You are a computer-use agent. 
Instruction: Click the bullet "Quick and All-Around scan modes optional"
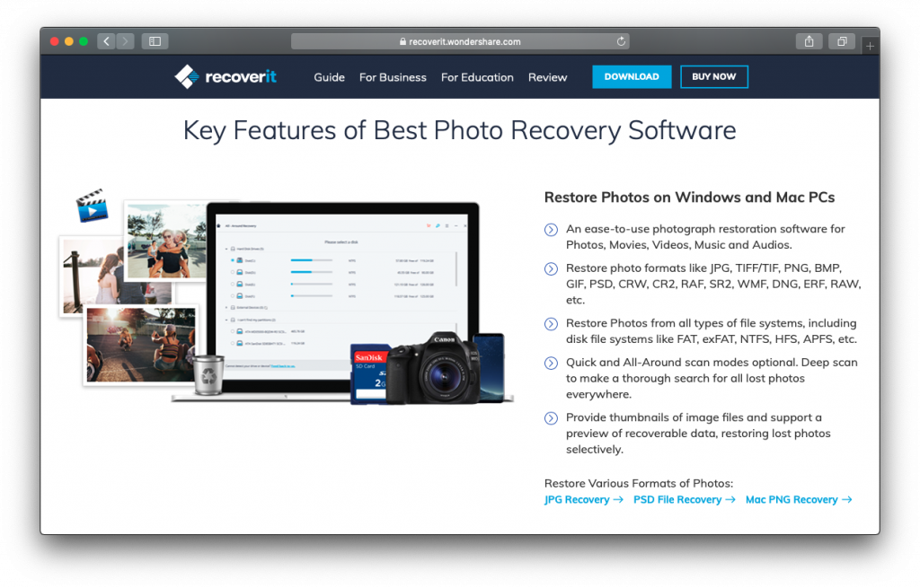click(x=712, y=378)
